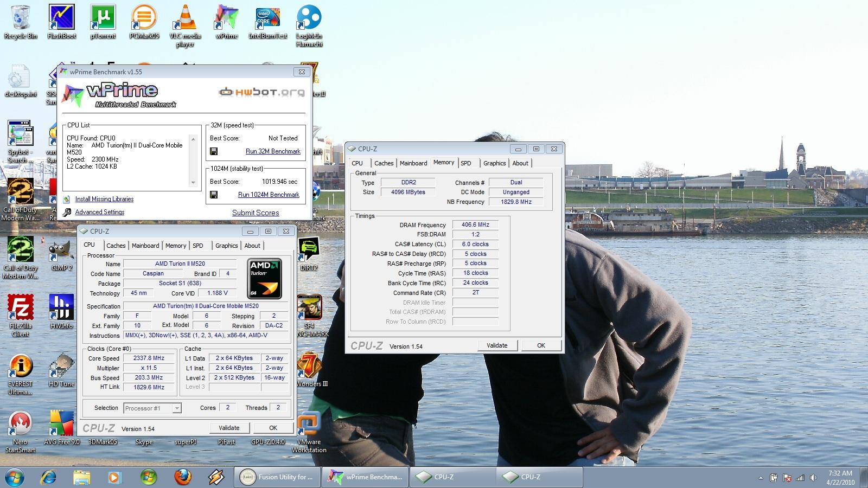Switch to CPU tab in CPU-Z Memory window

pyautogui.click(x=358, y=163)
